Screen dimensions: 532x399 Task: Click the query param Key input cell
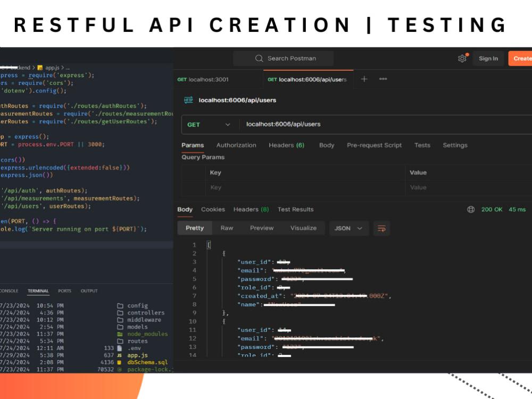[305, 187]
